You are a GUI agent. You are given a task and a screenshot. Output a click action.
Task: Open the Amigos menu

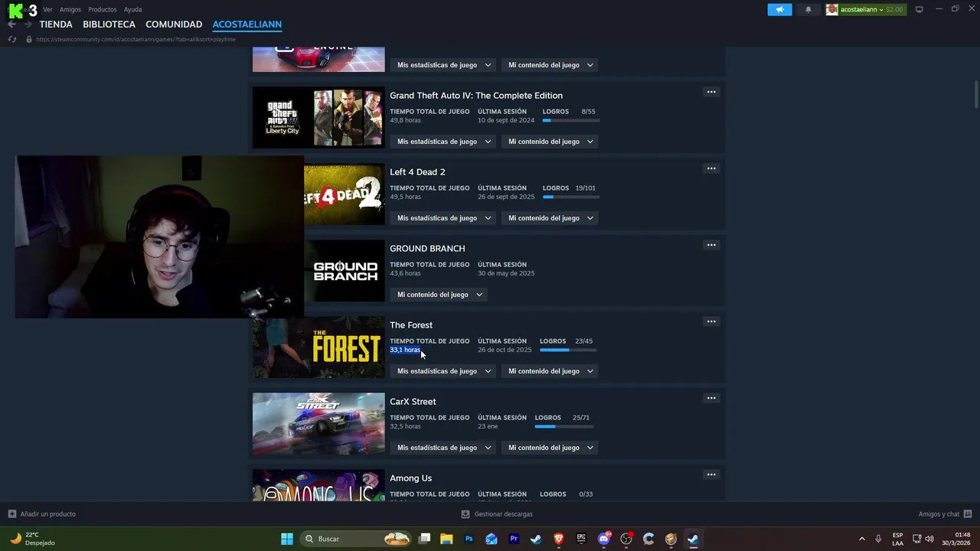pos(70,9)
